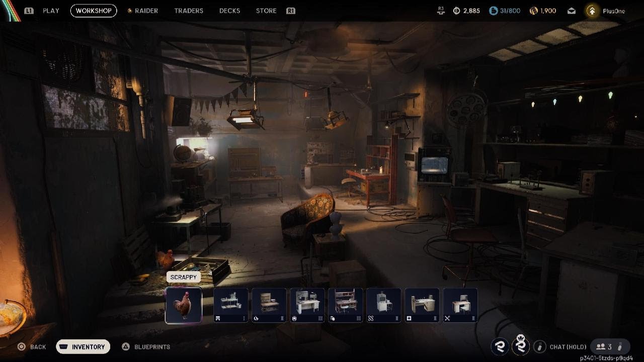
Task: Select the first workbench station card
Action: (x=231, y=305)
